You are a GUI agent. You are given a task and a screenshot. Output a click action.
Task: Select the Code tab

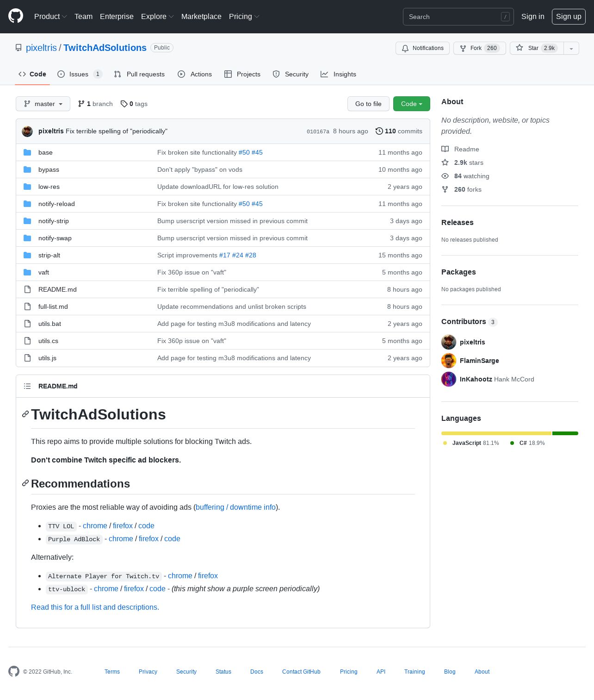click(x=32, y=74)
